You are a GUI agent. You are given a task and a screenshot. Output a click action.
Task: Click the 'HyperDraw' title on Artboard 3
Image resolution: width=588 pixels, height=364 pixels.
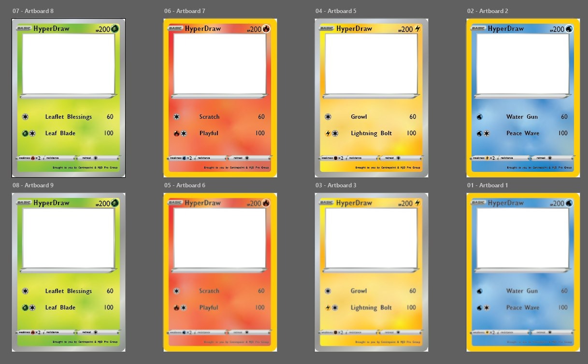[354, 203]
